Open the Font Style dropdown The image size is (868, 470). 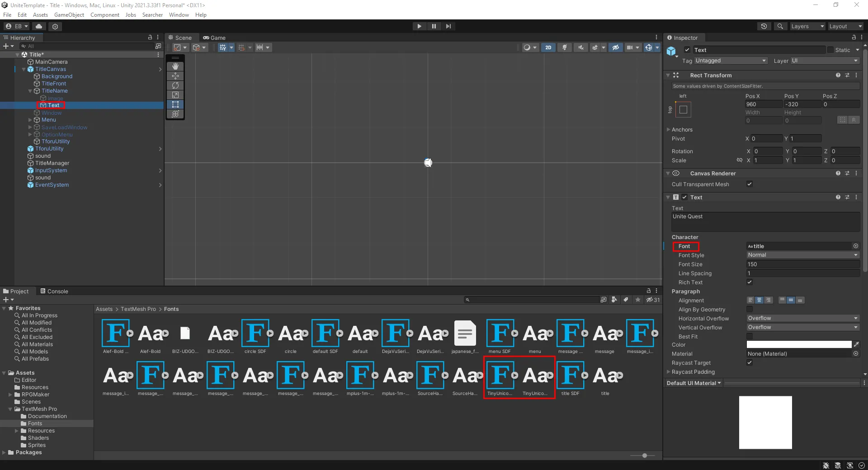tap(803, 255)
